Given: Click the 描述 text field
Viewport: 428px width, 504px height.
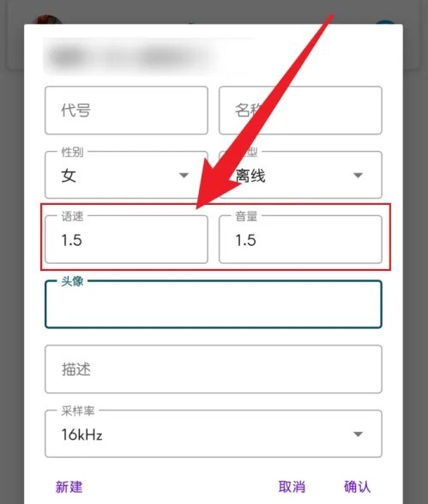Looking at the screenshot, I should (x=214, y=369).
